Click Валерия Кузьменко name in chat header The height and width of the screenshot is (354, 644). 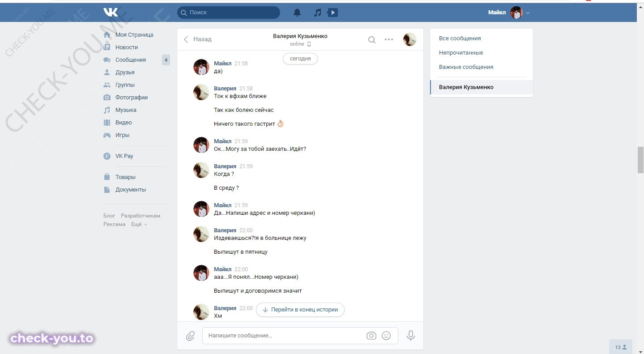coord(300,36)
